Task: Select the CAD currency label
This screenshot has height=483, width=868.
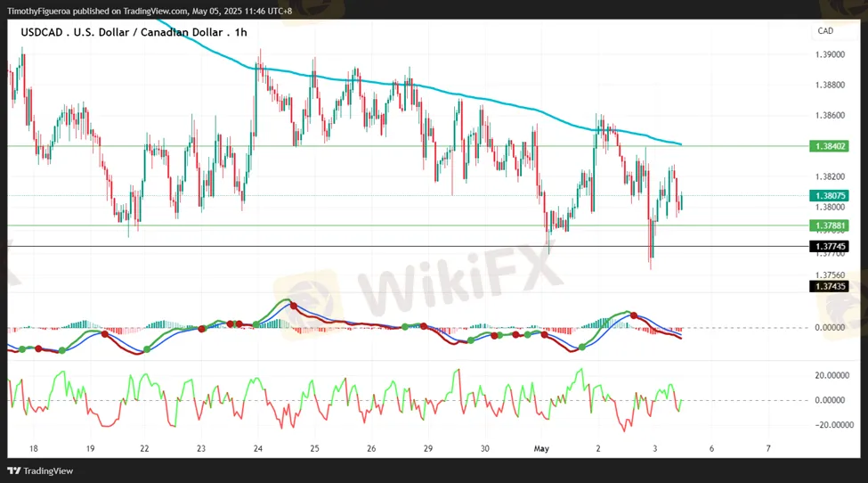Action: tap(825, 31)
